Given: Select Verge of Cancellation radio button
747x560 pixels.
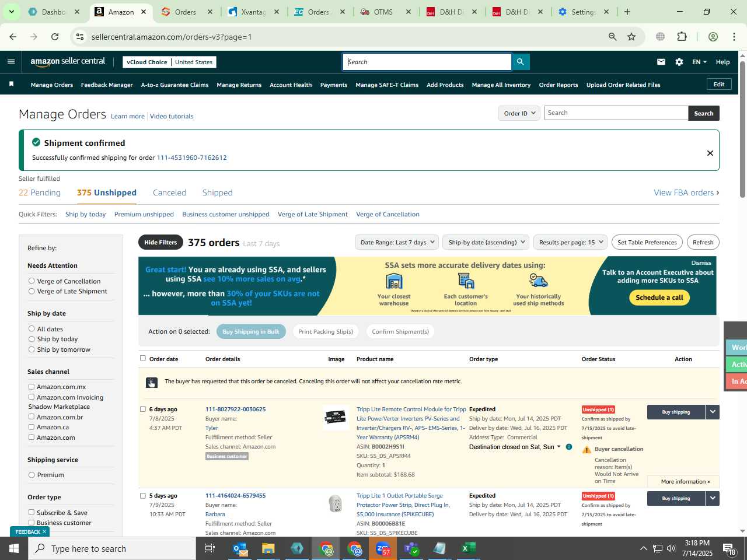Looking at the screenshot, I should point(32,281).
